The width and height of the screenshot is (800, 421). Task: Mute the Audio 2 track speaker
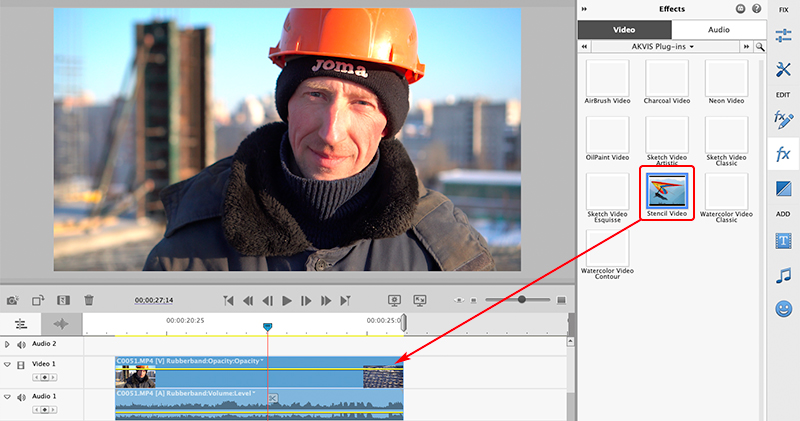(x=21, y=345)
